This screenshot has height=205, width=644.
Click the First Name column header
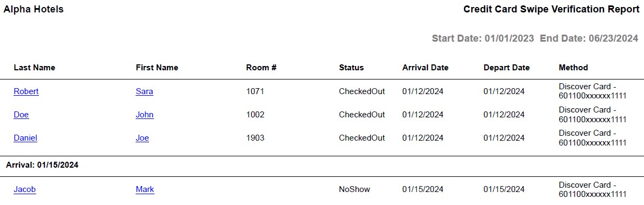(x=157, y=68)
